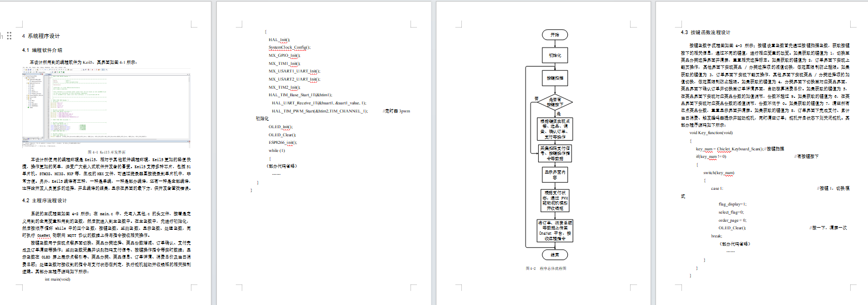
Task: Click the line 'flag_display=1;'
Action: tap(732, 204)
